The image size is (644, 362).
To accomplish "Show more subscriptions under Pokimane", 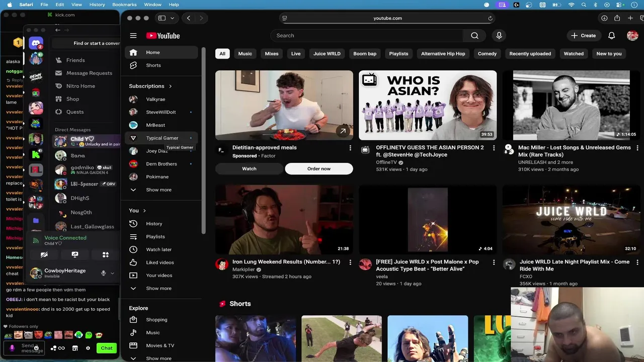I will click(x=161, y=190).
